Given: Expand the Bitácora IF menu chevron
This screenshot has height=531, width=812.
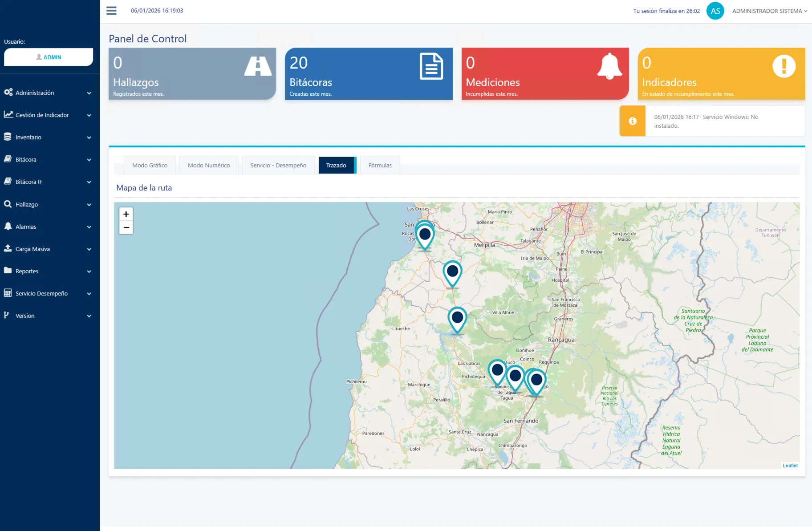Looking at the screenshot, I should (89, 182).
